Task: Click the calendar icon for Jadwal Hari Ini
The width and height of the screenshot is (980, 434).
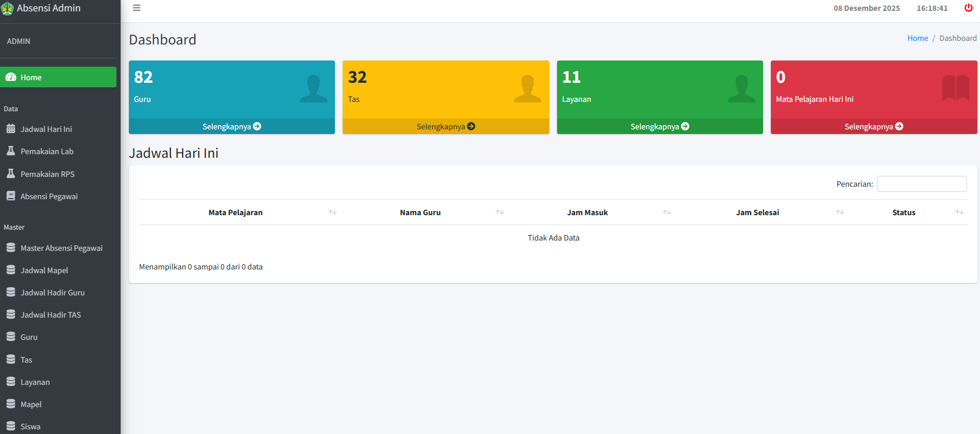Action: (11, 129)
